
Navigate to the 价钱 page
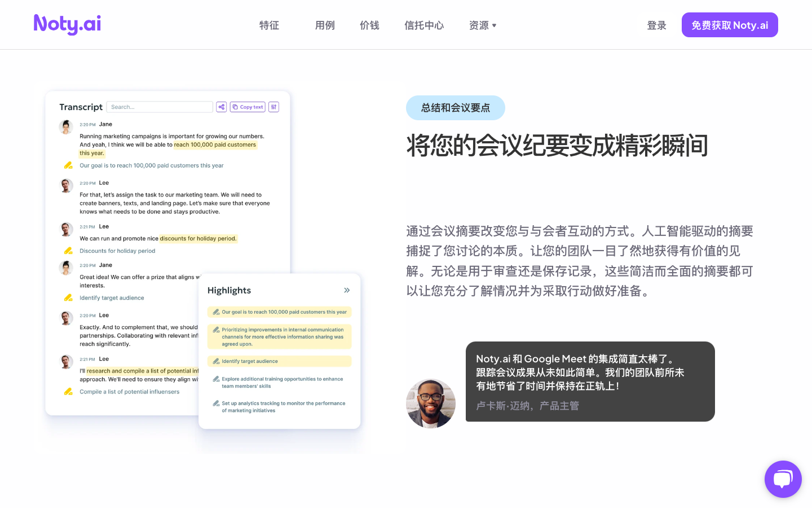point(369,25)
